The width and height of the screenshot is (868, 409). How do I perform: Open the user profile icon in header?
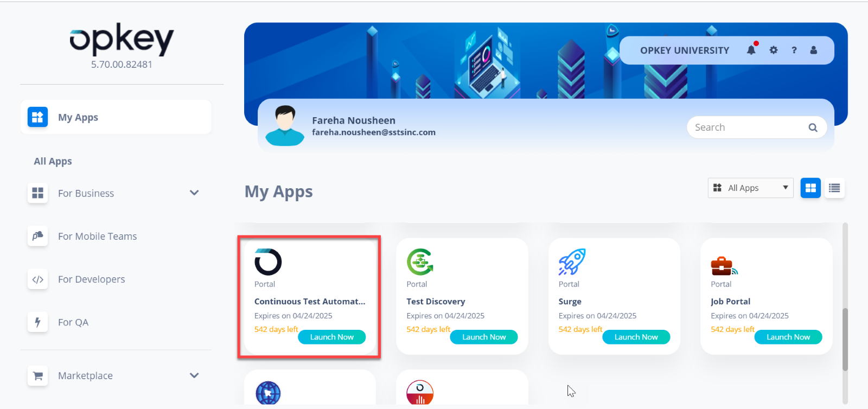point(814,50)
